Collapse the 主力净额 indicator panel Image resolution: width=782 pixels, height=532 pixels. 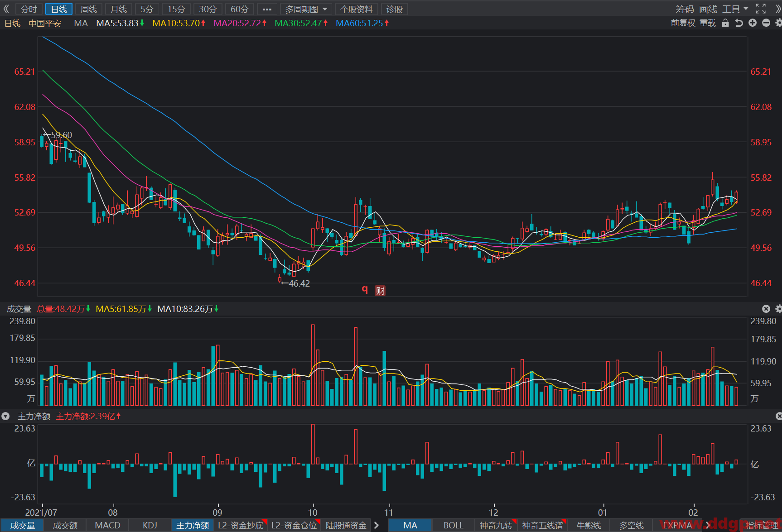click(x=5, y=416)
